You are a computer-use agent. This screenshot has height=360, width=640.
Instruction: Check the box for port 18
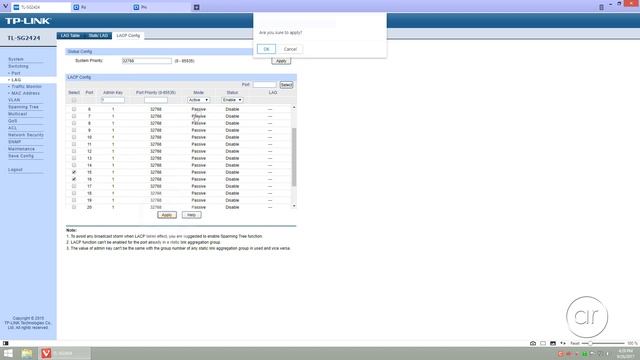point(74,193)
